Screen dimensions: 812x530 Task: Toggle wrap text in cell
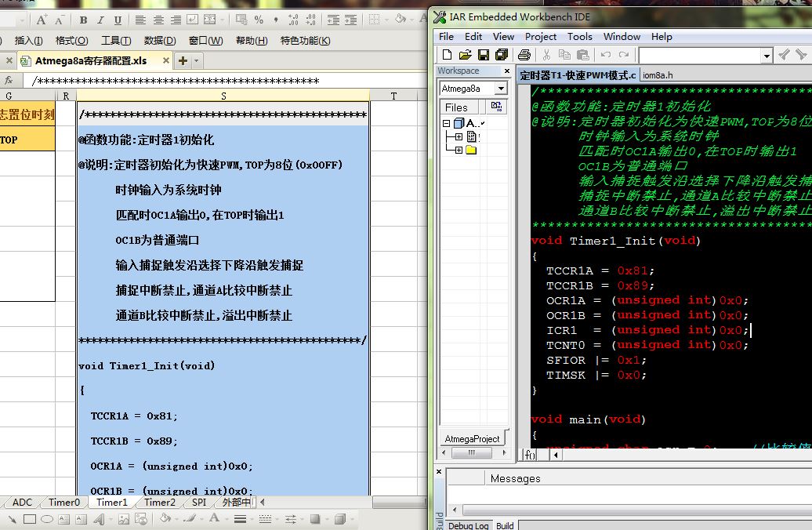click(193, 20)
